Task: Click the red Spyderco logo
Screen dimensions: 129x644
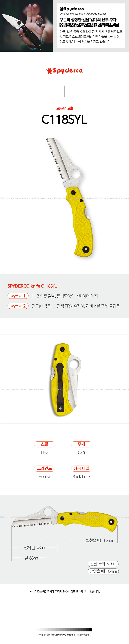Action: pyautogui.click(x=65, y=71)
